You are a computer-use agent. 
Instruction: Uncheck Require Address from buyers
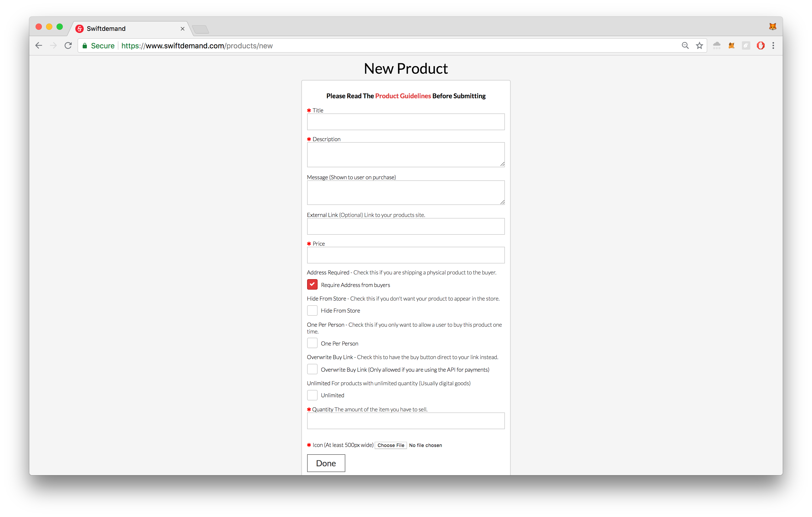coord(312,284)
